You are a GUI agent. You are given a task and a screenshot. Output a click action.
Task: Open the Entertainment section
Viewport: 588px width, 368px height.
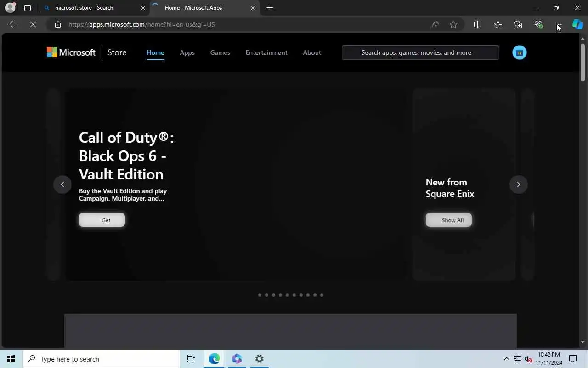click(x=266, y=52)
